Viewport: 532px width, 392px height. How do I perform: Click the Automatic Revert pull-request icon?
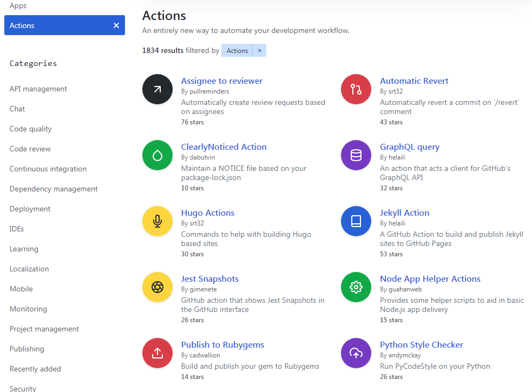(x=356, y=89)
